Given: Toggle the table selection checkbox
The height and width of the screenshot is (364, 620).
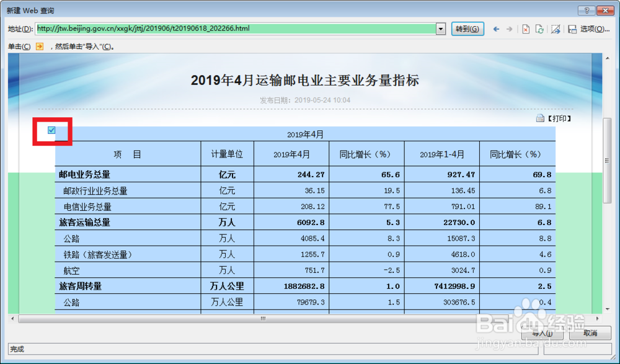Looking at the screenshot, I should point(51,130).
